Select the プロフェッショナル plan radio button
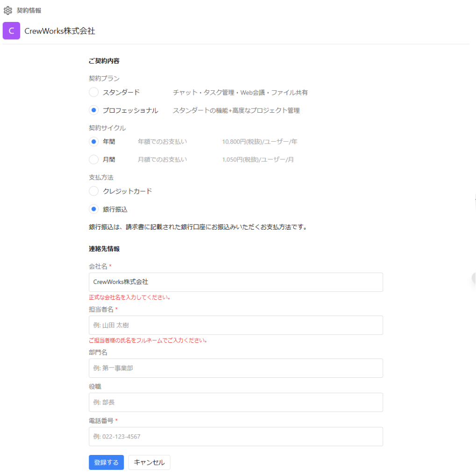 pos(93,110)
